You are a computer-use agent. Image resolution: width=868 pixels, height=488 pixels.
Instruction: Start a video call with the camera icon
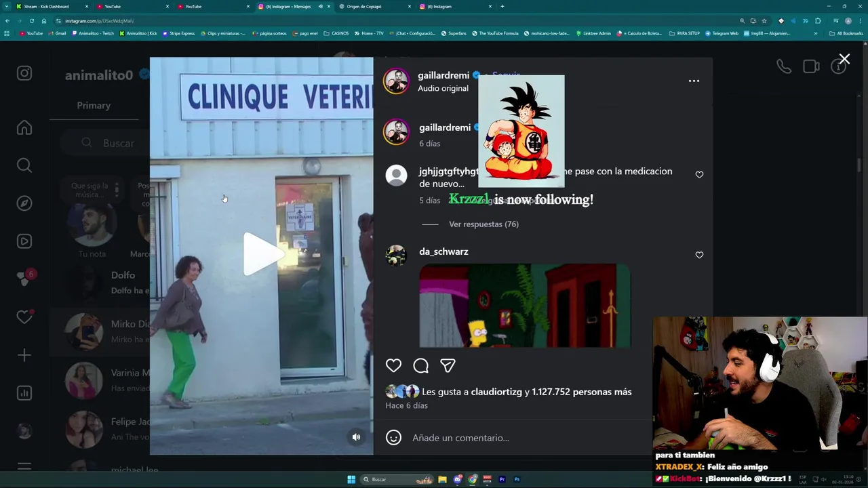811,66
